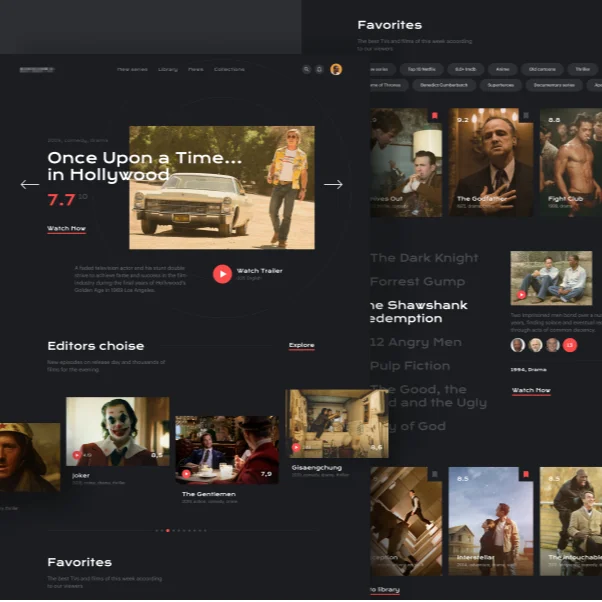The image size is (602, 602).
Task: Select Forrest Gump in the top list
Action: click(417, 282)
